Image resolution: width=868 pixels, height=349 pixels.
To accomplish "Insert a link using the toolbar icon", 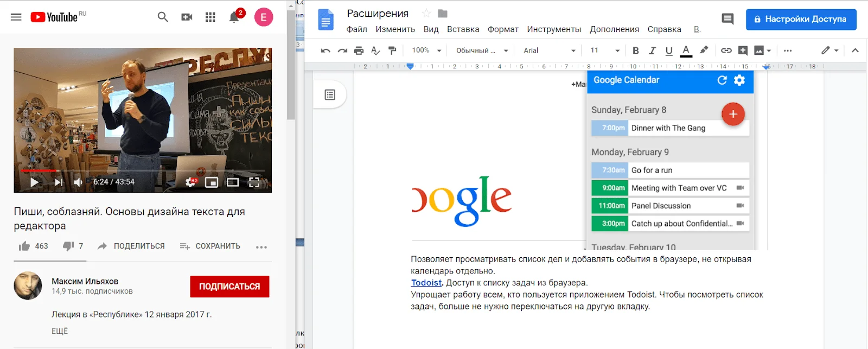I will [x=726, y=50].
